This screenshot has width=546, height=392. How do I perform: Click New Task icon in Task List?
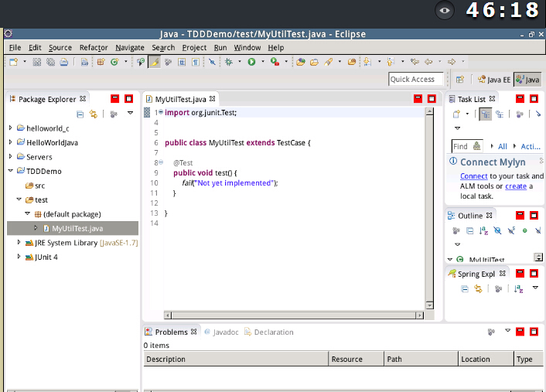coord(456,114)
